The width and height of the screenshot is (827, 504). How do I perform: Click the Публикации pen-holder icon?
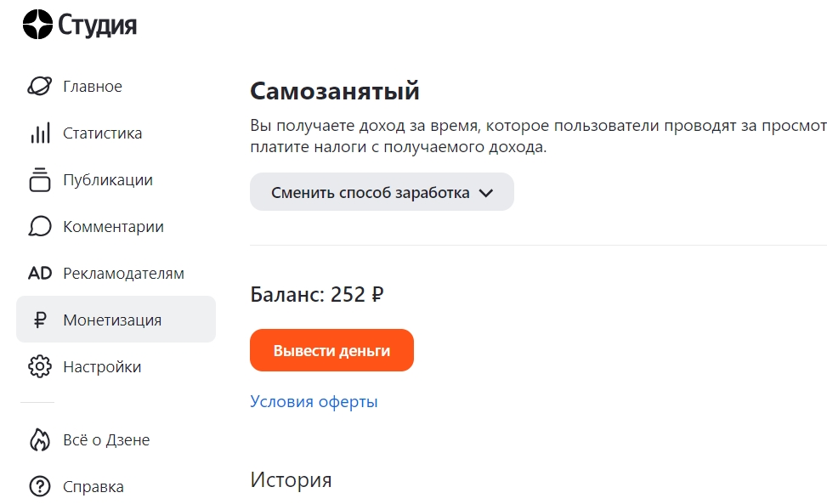tap(40, 179)
